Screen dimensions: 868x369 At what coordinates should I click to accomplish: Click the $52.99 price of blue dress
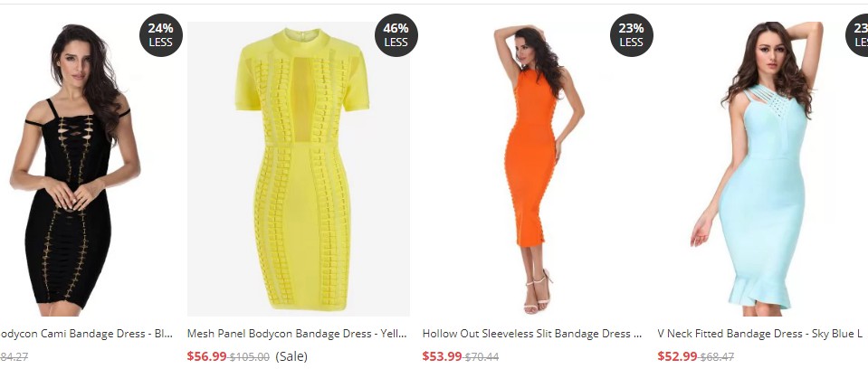[677, 356]
